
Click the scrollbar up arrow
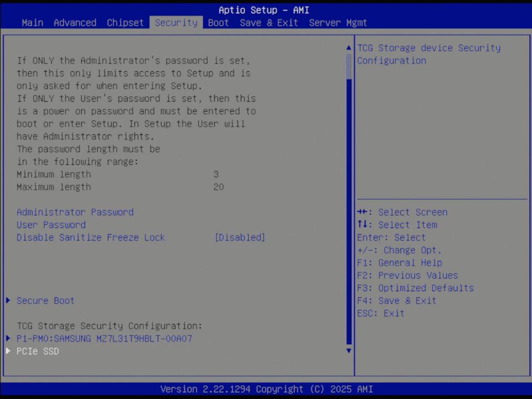pyautogui.click(x=348, y=47)
